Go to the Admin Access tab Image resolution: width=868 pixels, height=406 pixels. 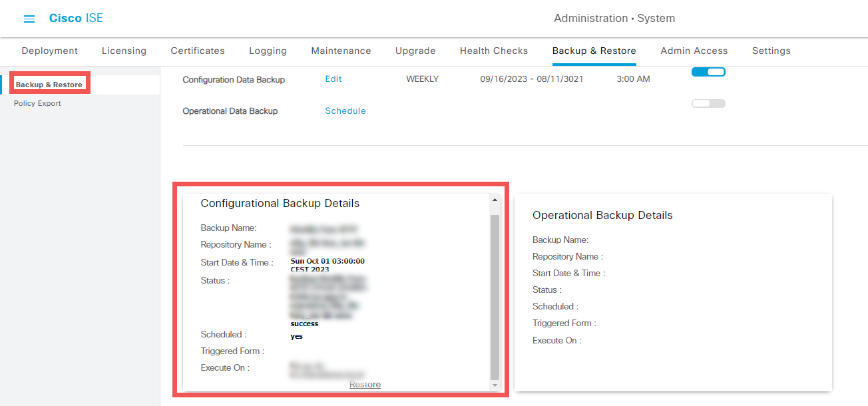pyautogui.click(x=694, y=51)
